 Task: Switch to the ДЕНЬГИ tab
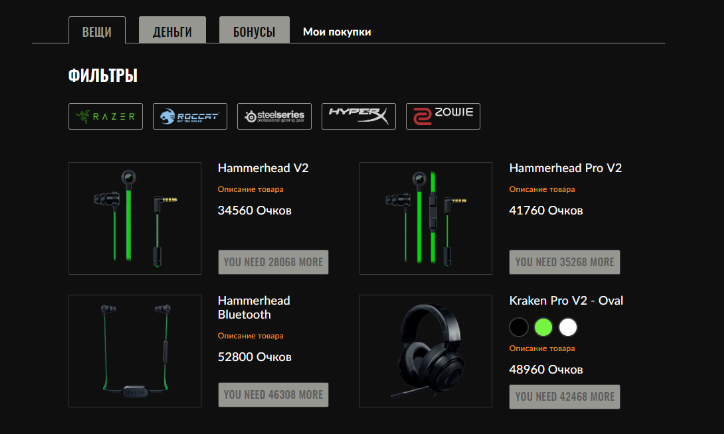pos(172,31)
